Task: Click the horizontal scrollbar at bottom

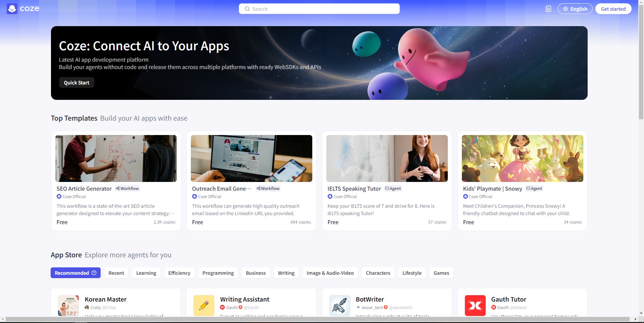Action: pos(317,319)
